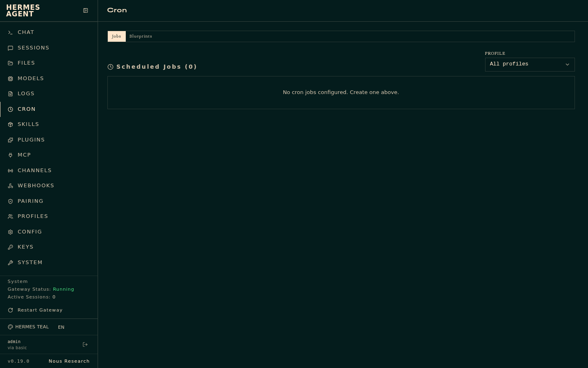Click the Webhooks icon

tap(11, 186)
